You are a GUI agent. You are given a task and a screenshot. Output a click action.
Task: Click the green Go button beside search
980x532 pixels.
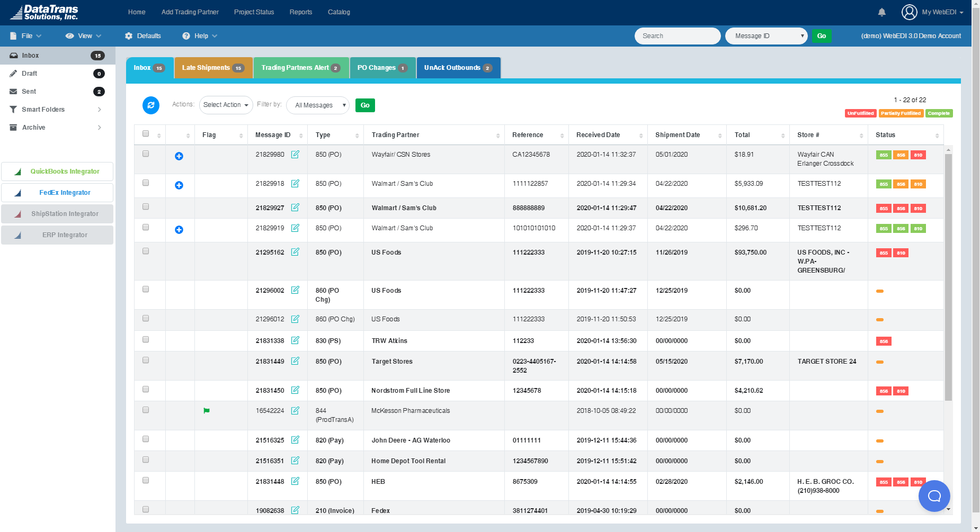click(822, 36)
